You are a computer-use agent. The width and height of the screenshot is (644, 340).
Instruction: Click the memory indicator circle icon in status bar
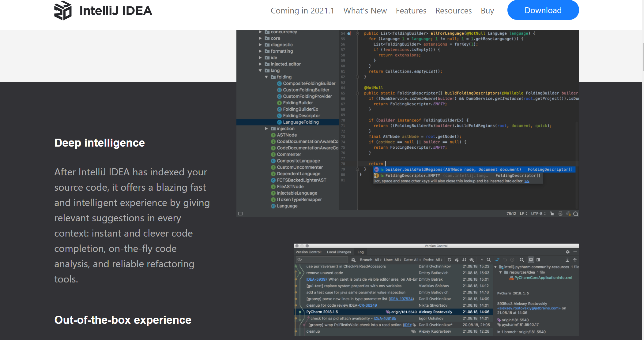tap(576, 214)
